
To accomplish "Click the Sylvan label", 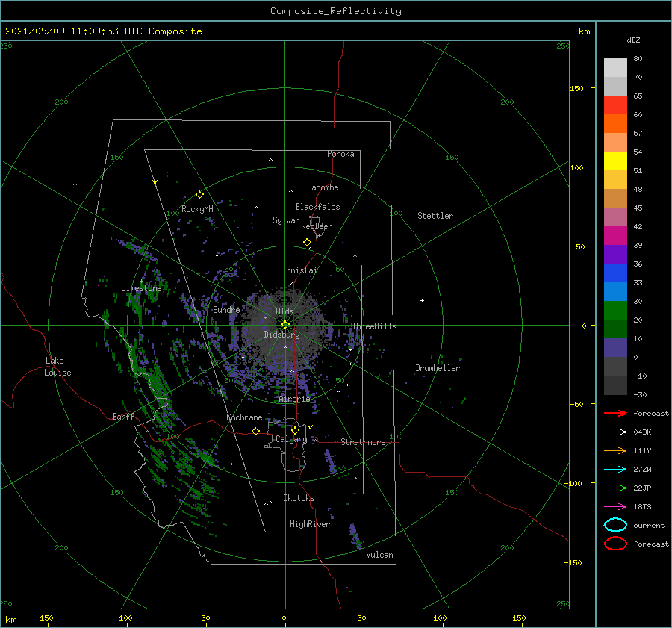I will [286, 220].
